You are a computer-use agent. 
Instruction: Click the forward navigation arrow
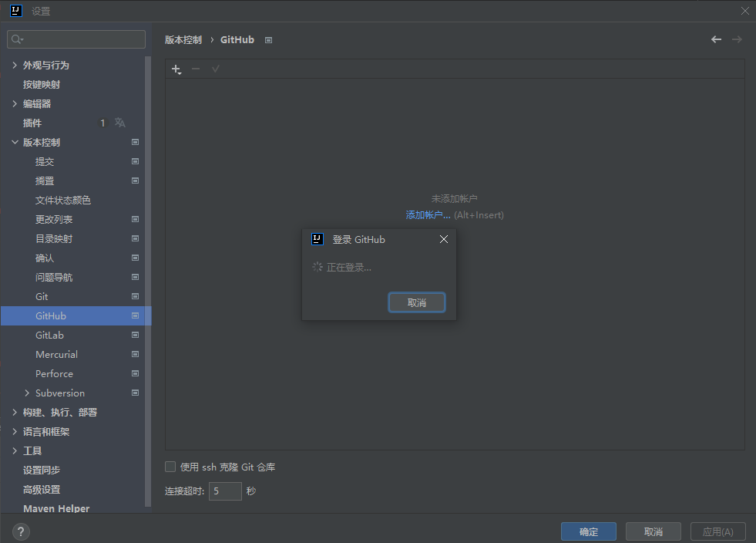click(x=737, y=39)
